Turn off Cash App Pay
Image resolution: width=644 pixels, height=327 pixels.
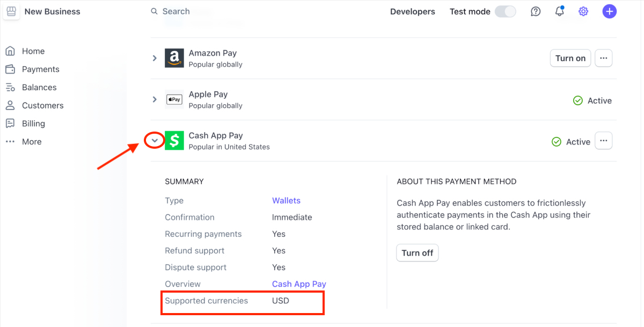(418, 253)
